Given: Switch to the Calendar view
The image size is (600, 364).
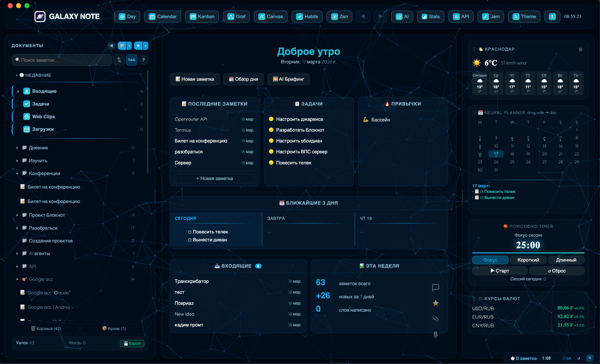Looking at the screenshot, I should [x=162, y=16].
